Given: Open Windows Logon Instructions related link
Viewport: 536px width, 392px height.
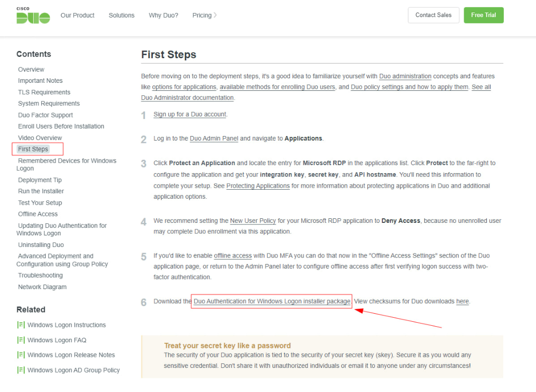Looking at the screenshot, I should (67, 325).
